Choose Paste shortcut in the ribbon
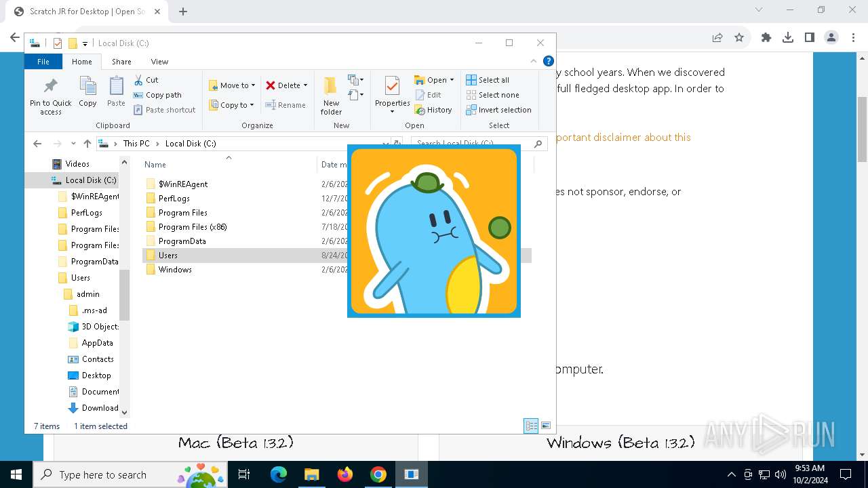The width and height of the screenshot is (868, 488). pos(165,110)
